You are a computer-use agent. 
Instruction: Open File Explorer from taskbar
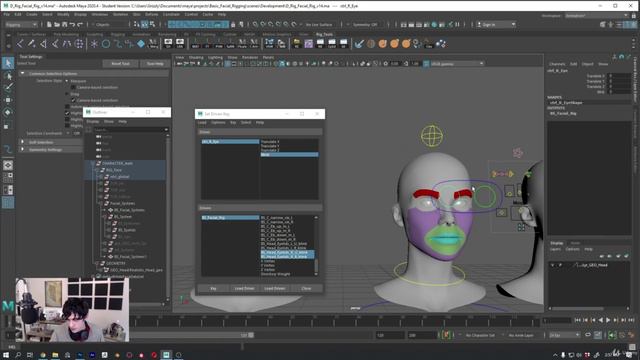tap(55, 355)
